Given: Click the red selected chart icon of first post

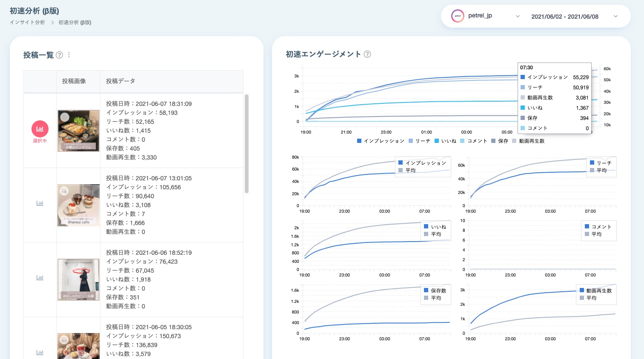Looking at the screenshot, I should 40,129.
